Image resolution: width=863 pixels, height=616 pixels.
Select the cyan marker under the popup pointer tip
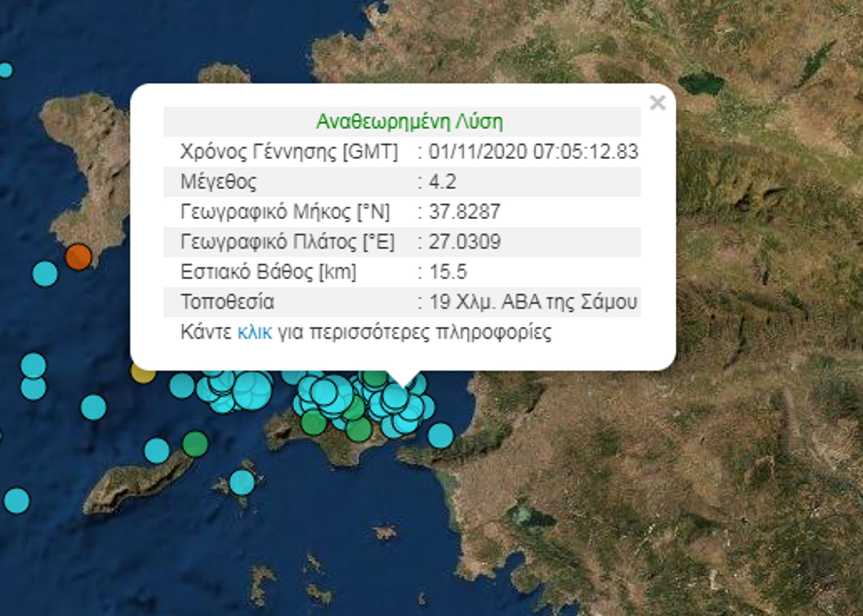tap(395, 397)
